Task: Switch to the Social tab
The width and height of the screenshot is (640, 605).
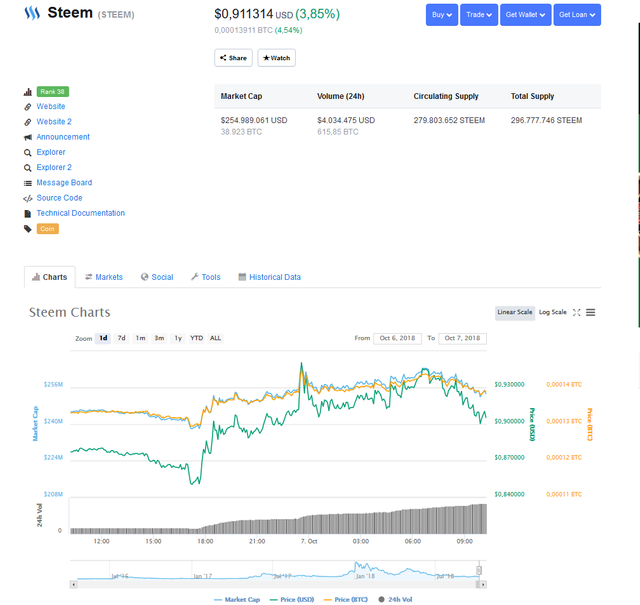Action: point(157,277)
